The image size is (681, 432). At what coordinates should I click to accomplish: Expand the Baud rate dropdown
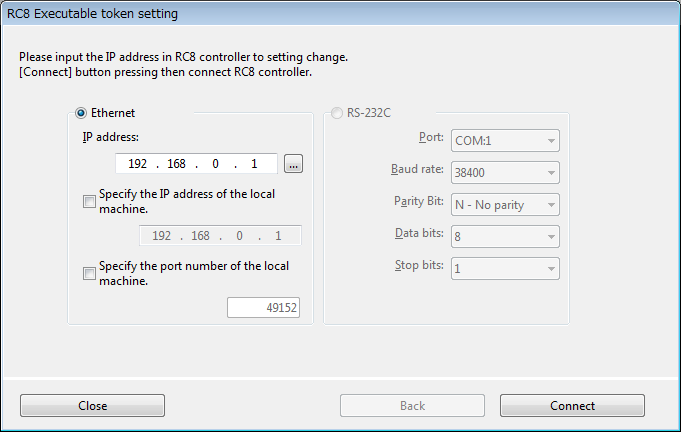click(505, 173)
